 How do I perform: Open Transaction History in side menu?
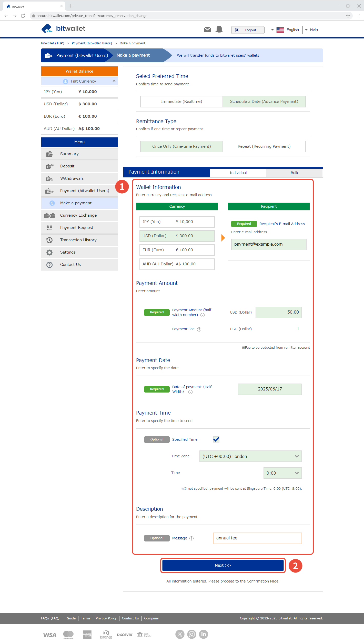(79, 240)
